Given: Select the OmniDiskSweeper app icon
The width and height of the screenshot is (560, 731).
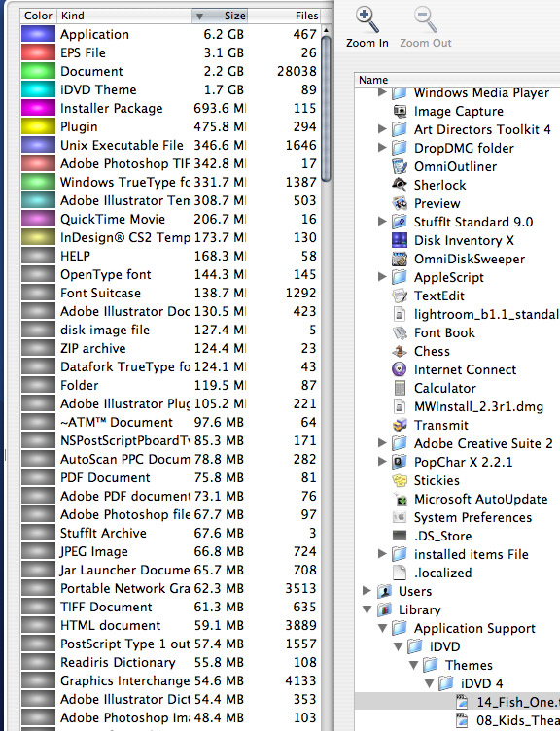Looking at the screenshot, I should tap(400, 259).
